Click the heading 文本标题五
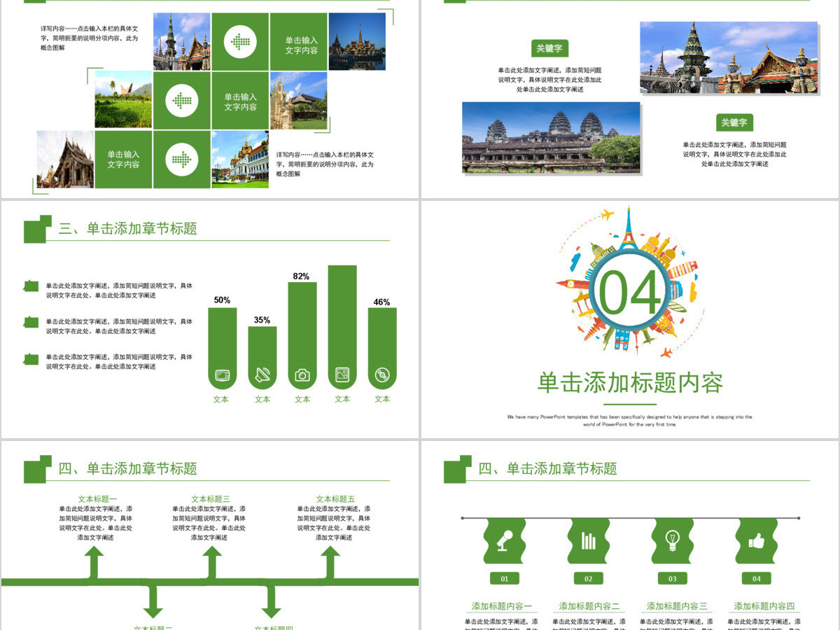Image resolution: width=840 pixels, height=630 pixels. pos(335,499)
